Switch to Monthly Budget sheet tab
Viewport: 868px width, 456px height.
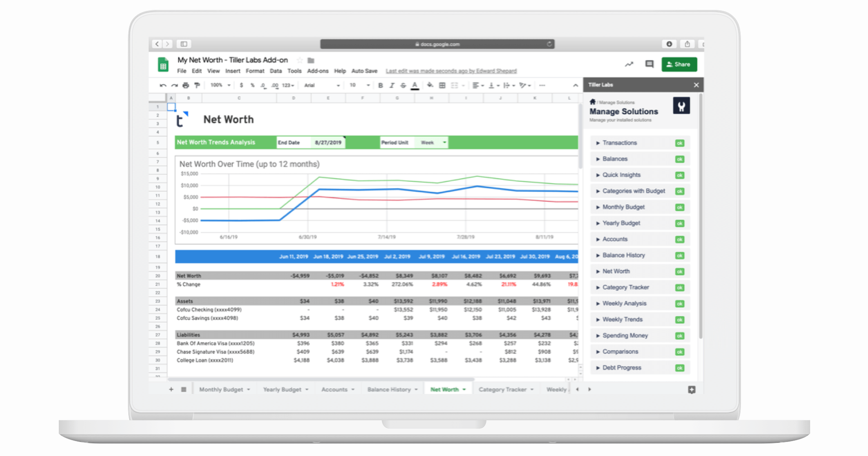[x=224, y=389]
